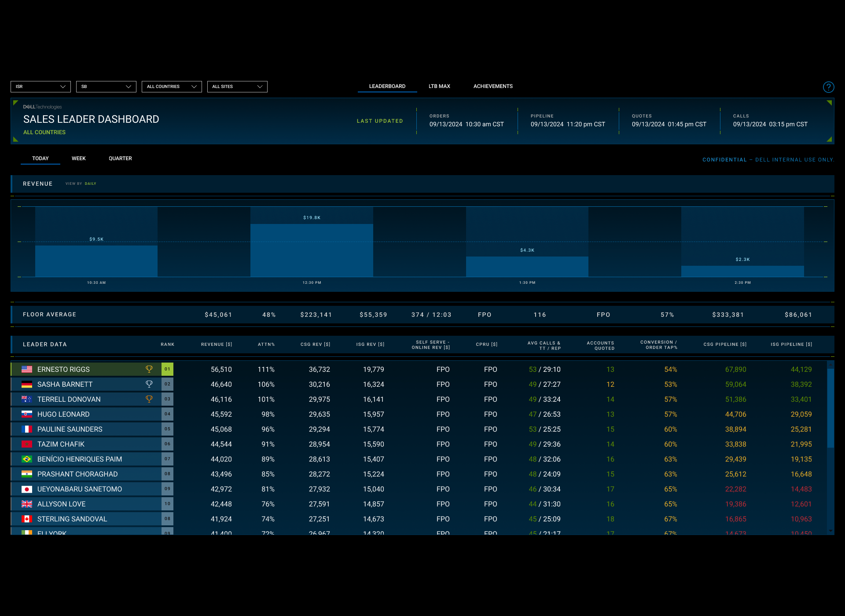Click the scrollbar down arrow

(x=830, y=531)
